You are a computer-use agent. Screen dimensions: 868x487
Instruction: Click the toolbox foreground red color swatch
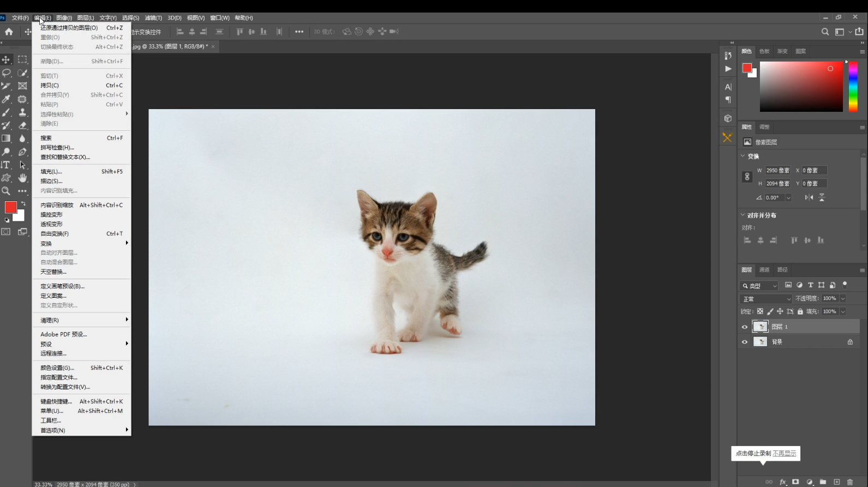[x=10, y=207]
